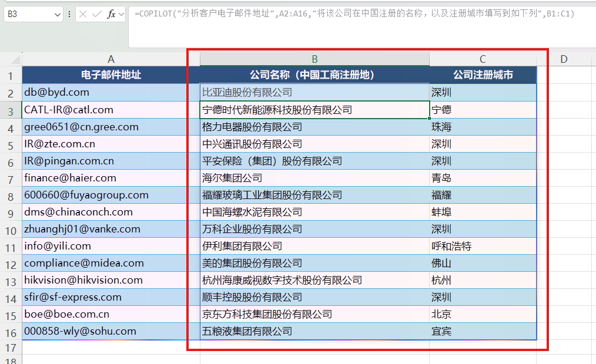This screenshot has height=364, width=596.
Task: Click header cell 公司注册城市
Action: coord(483,75)
